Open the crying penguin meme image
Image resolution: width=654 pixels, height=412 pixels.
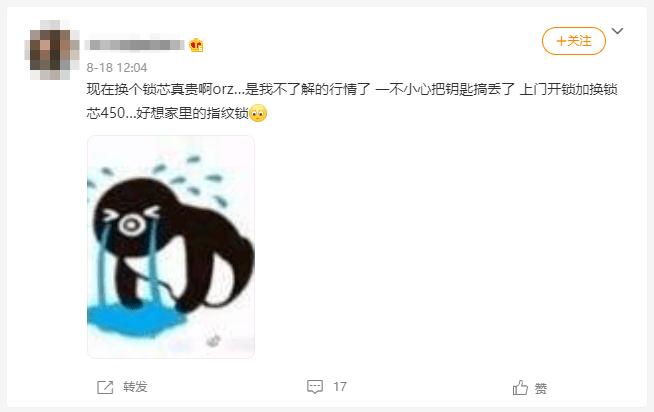[x=171, y=246]
